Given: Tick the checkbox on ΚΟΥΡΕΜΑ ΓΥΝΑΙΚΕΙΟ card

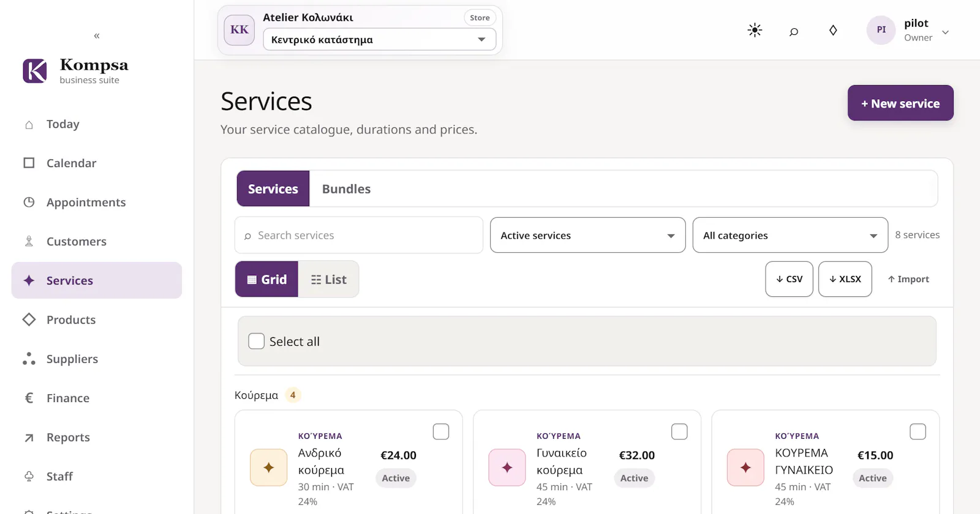Looking at the screenshot, I should 918,431.
